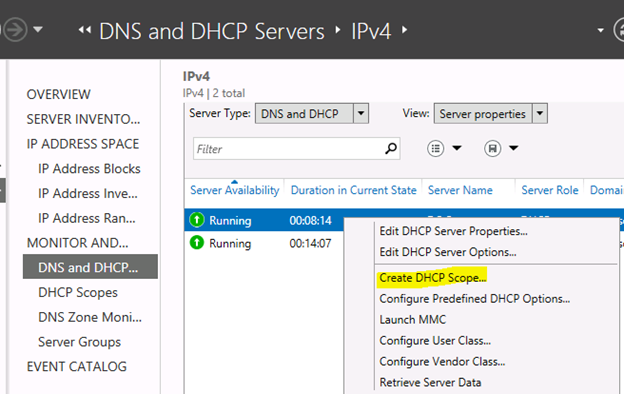Screen dimensions: 624x394
Task: Expand the Server Type dropdown
Action: (x=361, y=113)
